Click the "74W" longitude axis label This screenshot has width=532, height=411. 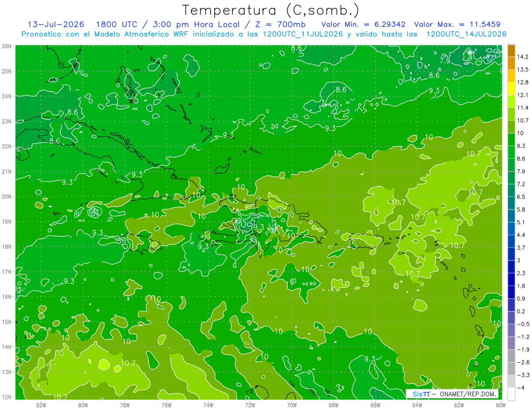pos(208,405)
